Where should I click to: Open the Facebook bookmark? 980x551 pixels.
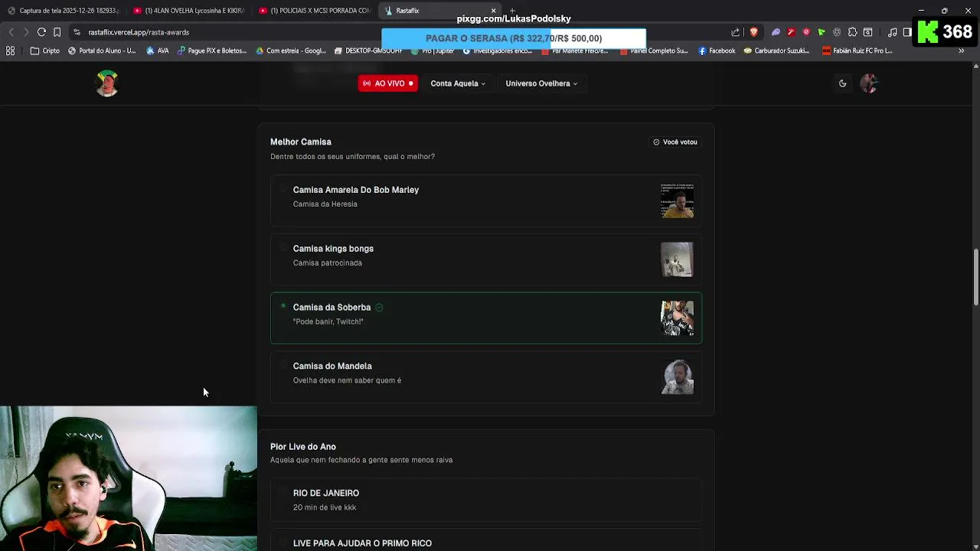(717, 51)
